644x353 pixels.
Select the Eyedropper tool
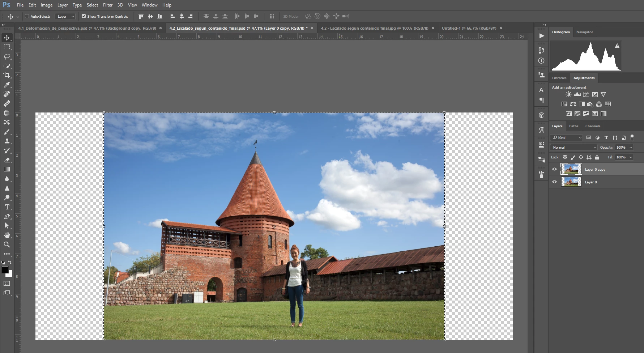7,85
